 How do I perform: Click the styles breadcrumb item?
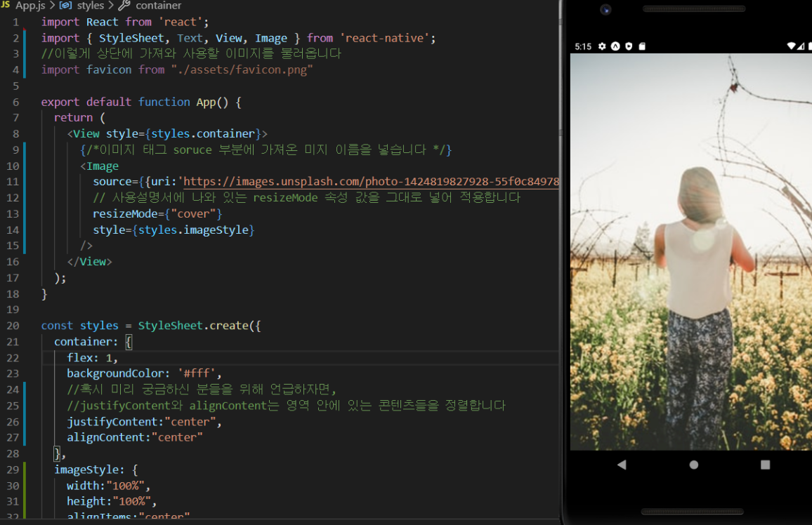coord(91,6)
